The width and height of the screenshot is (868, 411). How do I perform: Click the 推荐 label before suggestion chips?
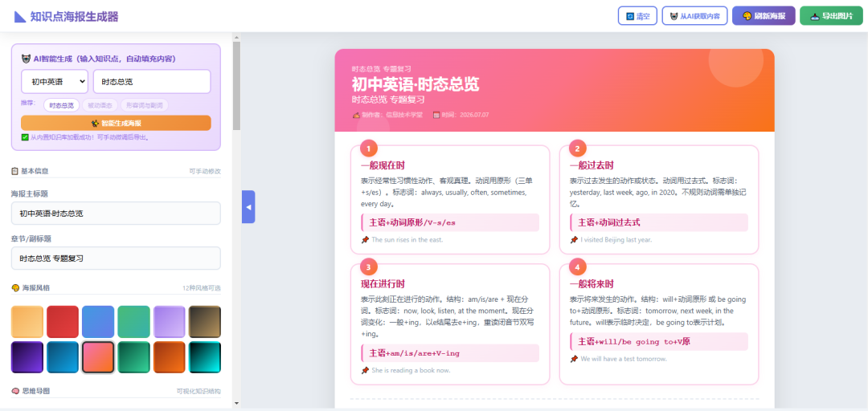tap(27, 103)
